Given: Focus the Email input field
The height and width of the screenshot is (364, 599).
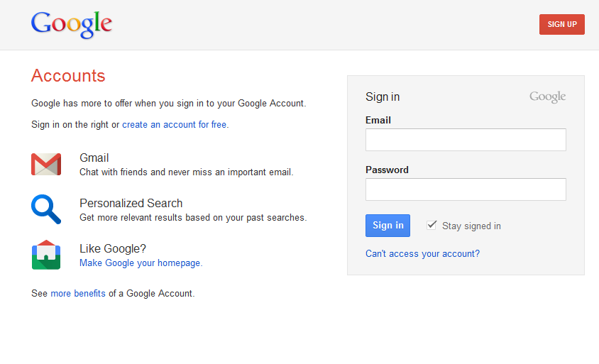Looking at the screenshot, I should pyautogui.click(x=466, y=140).
